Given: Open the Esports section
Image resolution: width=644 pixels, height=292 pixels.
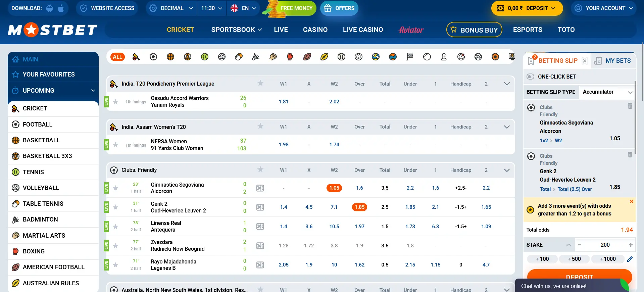Looking at the screenshot, I should (x=528, y=30).
